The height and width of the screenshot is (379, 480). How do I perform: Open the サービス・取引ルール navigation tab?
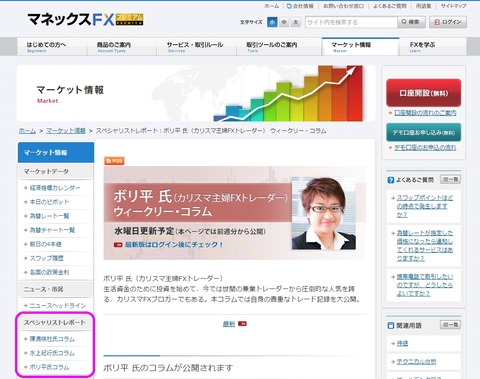point(196,46)
